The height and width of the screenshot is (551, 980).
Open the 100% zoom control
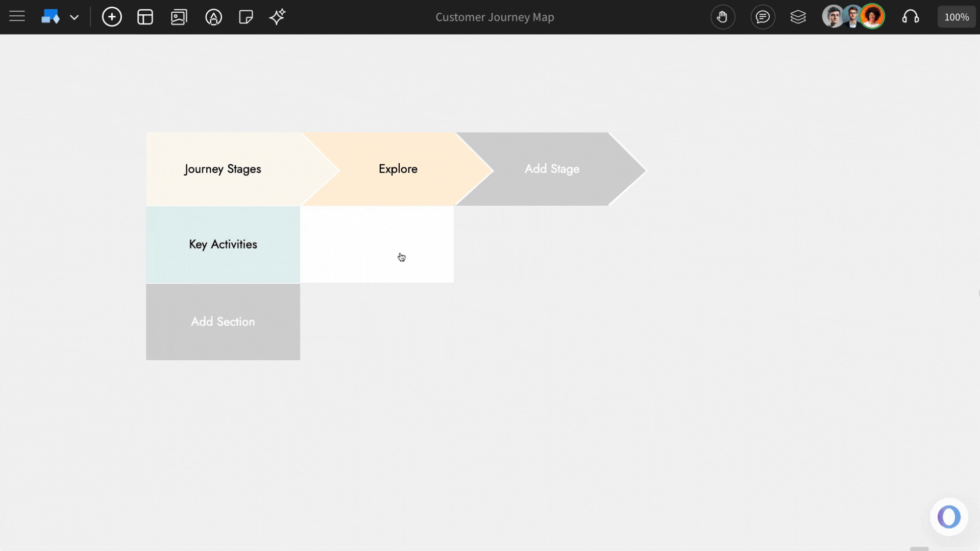[957, 17]
